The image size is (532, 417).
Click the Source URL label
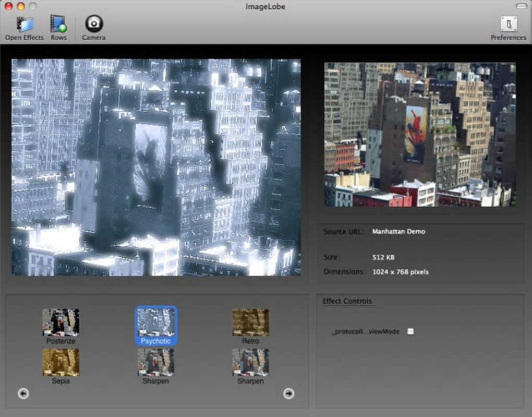(x=343, y=232)
